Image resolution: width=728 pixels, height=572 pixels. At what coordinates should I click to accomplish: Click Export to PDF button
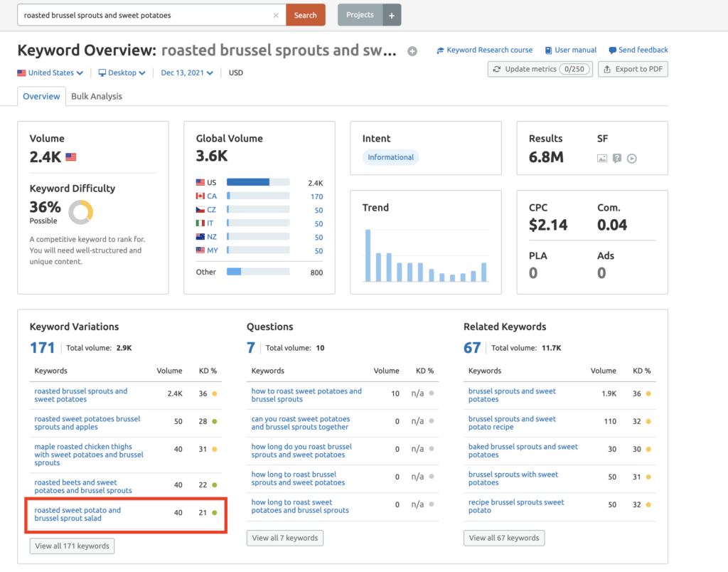(x=633, y=69)
